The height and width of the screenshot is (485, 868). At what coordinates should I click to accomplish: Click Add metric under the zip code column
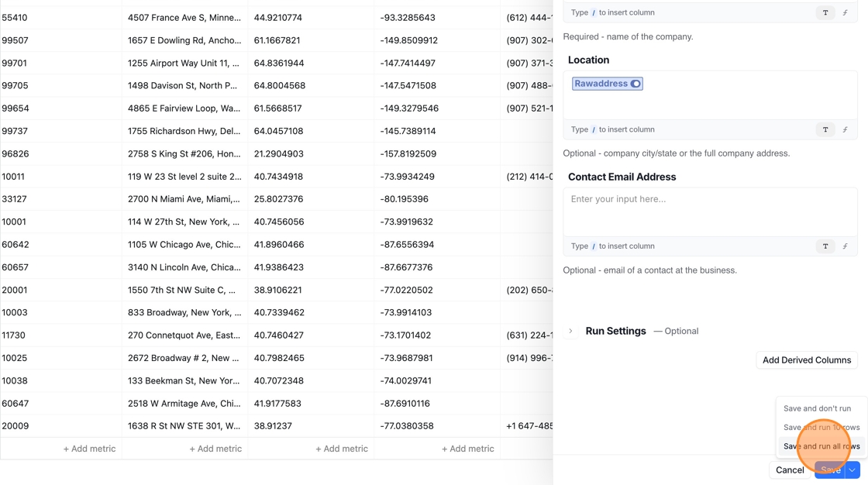89,449
